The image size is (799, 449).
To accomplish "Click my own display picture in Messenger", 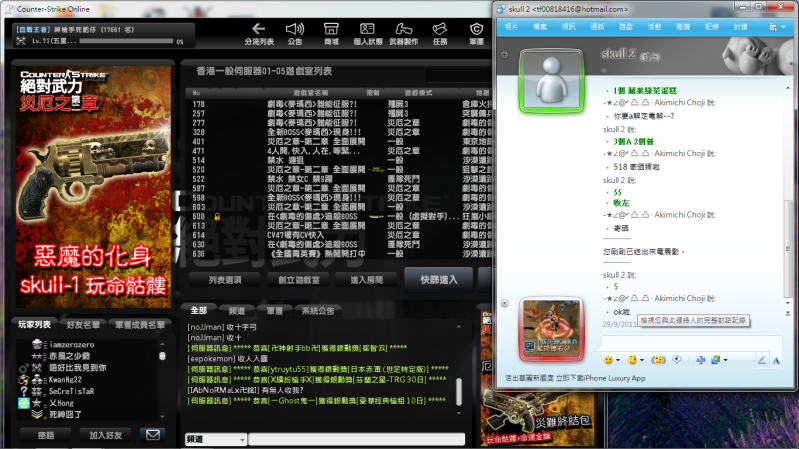I will [551, 328].
